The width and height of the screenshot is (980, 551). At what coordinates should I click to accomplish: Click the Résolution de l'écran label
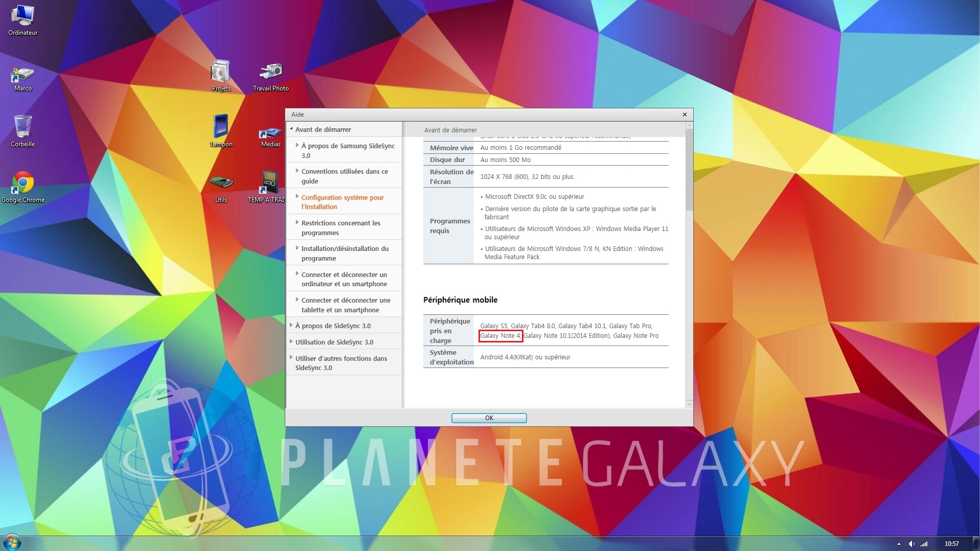click(x=451, y=176)
